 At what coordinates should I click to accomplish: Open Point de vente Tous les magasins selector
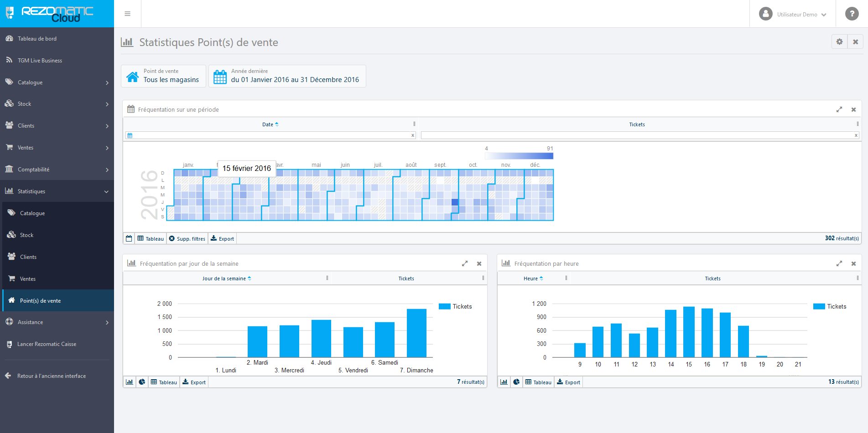(163, 76)
